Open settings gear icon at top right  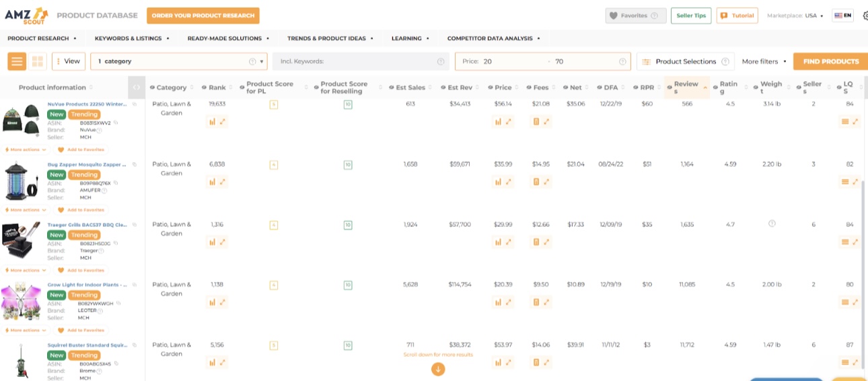tap(865, 15)
